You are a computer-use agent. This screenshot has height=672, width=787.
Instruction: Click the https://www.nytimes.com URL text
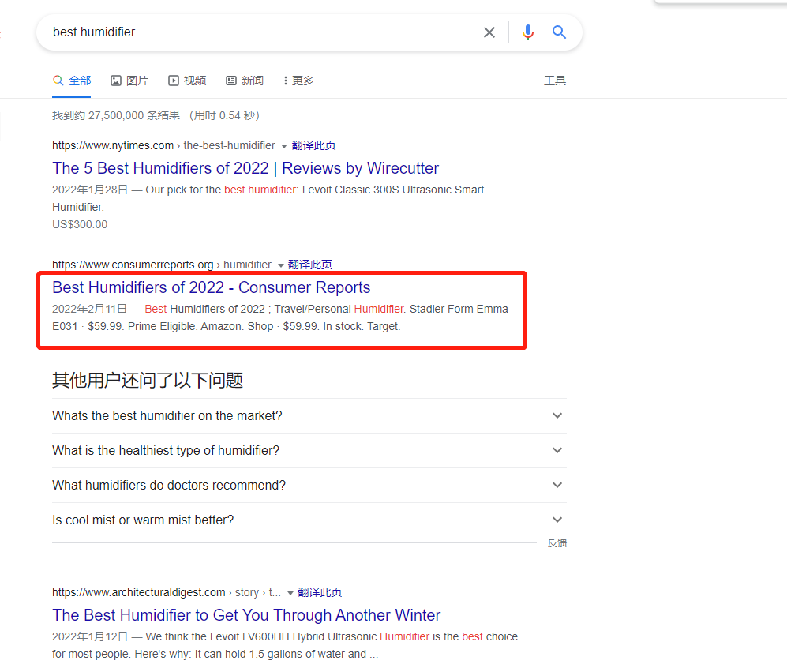click(113, 145)
